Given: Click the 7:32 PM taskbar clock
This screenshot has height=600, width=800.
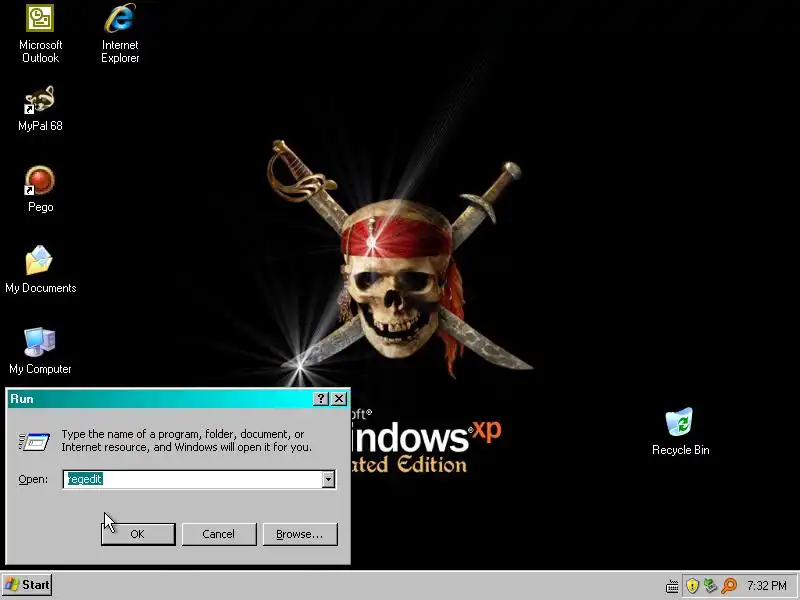Looking at the screenshot, I should pos(766,586).
